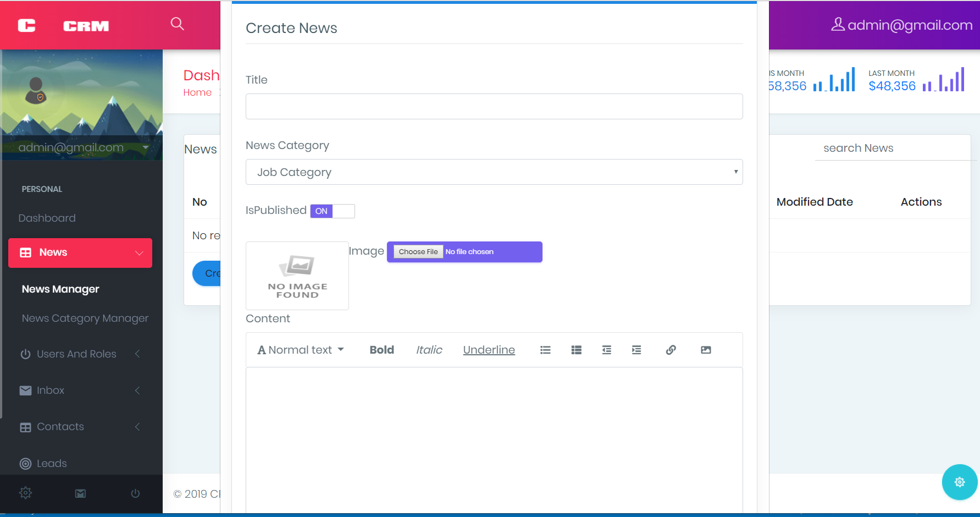
Task: Click the floating gear button at bottom right
Action: [960, 482]
